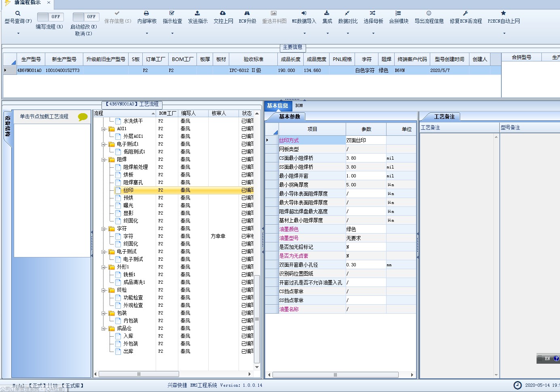Viewport: 560px width, 392px height.
Task: Click the 双面开窗最小孔径 value 0.30
Action: [366, 265]
